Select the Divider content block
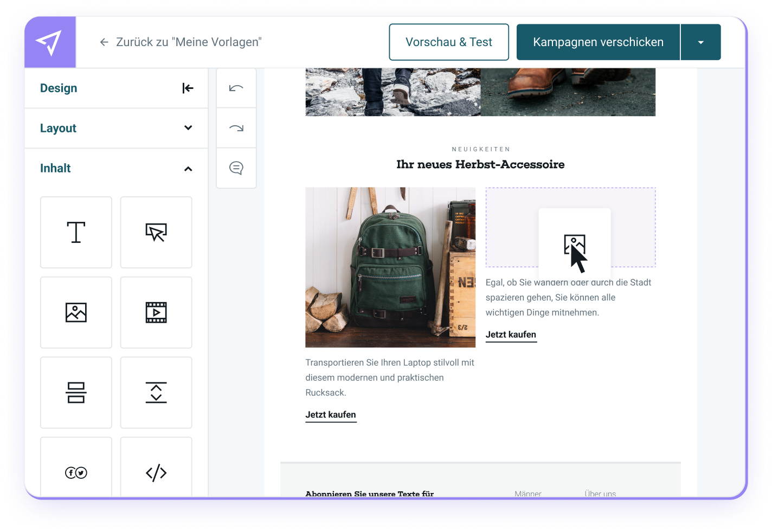 point(76,393)
